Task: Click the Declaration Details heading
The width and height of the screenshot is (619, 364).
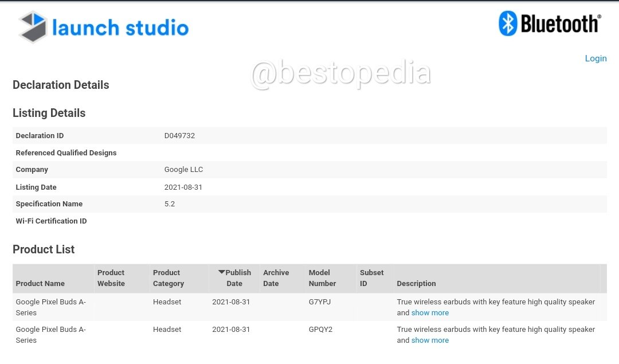Action: click(61, 85)
